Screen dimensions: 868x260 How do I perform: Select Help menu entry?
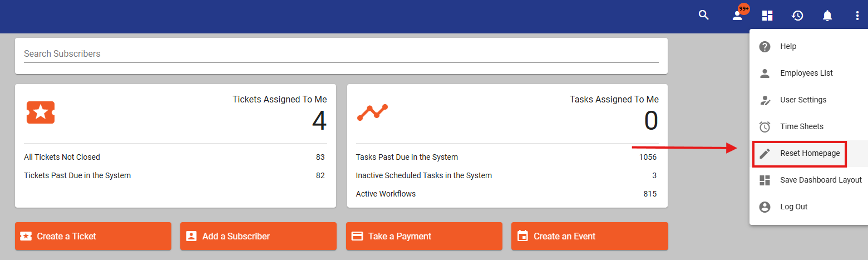(x=808, y=46)
